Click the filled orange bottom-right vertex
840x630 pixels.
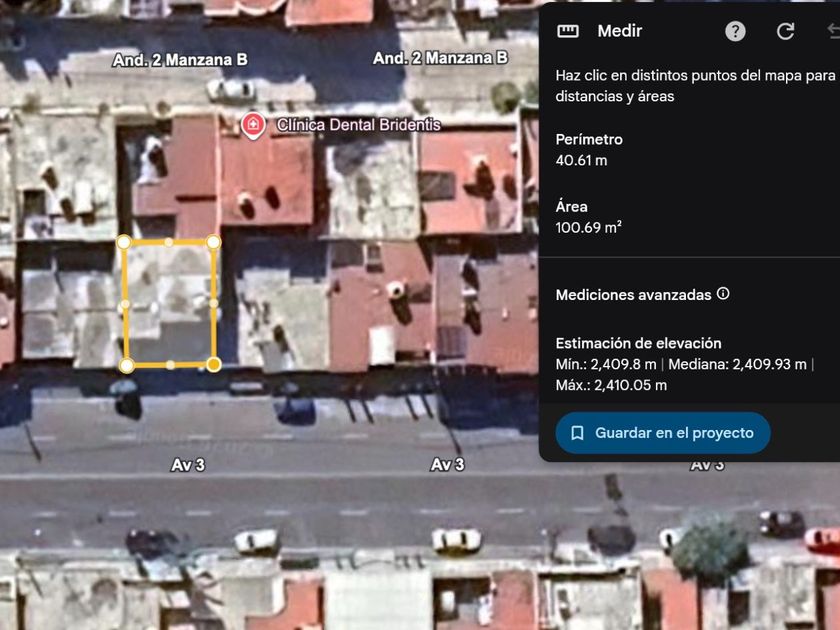tap(213, 364)
